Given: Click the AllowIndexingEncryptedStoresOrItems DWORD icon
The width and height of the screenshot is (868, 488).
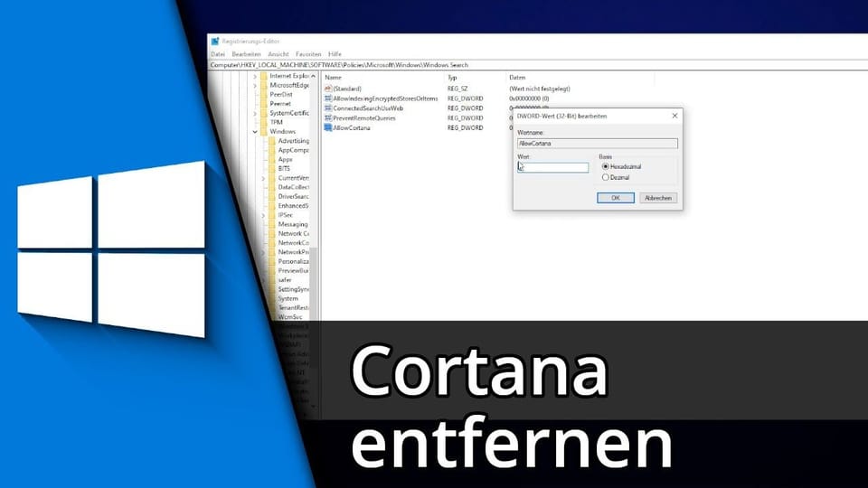Looking at the screenshot, I should coord(327,99).
